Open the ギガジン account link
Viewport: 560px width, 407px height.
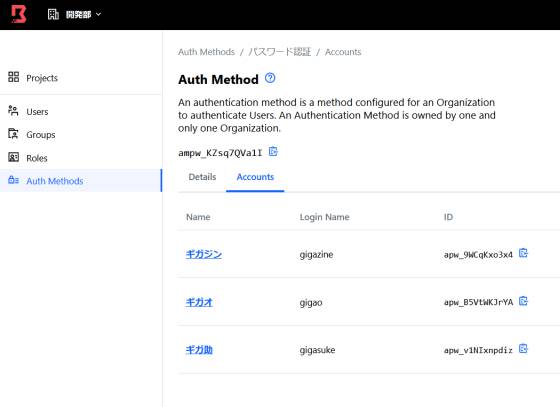tap(204, 254)
